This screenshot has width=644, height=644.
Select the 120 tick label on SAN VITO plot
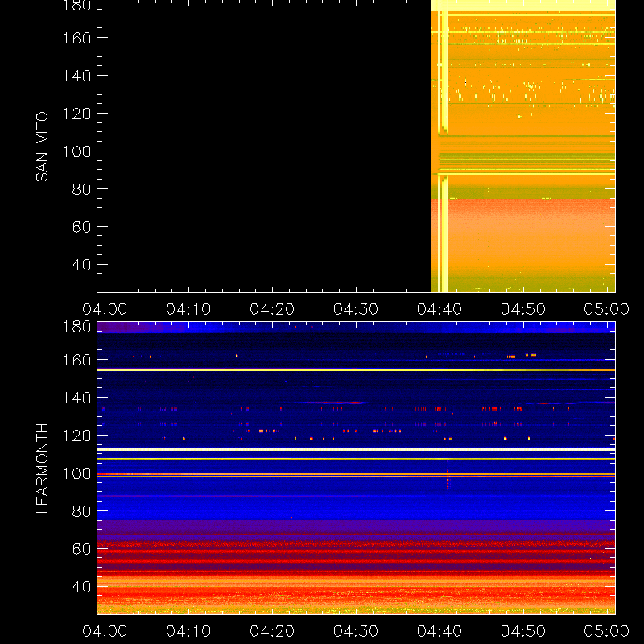point(76,114)
